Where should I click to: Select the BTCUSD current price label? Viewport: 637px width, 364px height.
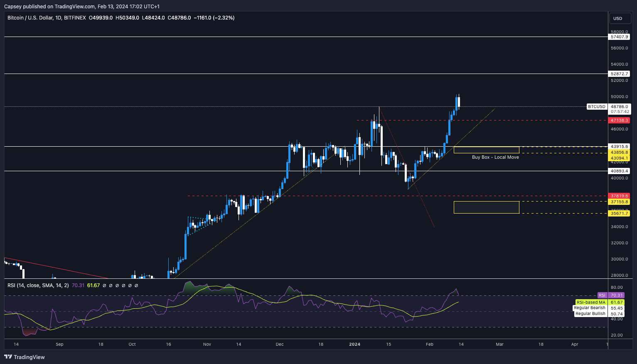click(x=596, y=107)
